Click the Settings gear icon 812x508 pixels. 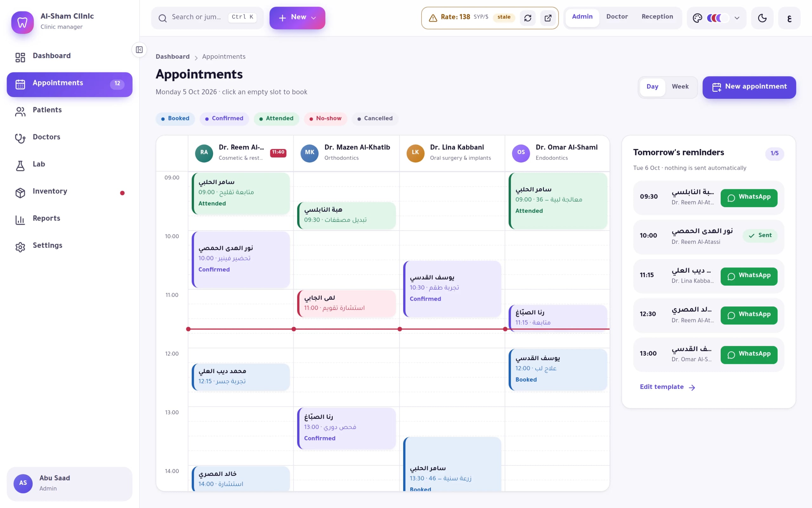(20, 247)
